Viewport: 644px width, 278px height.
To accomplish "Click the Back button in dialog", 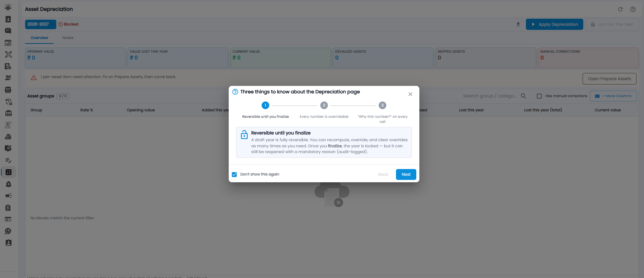I will pyautogui.click(x=383, y=174).
